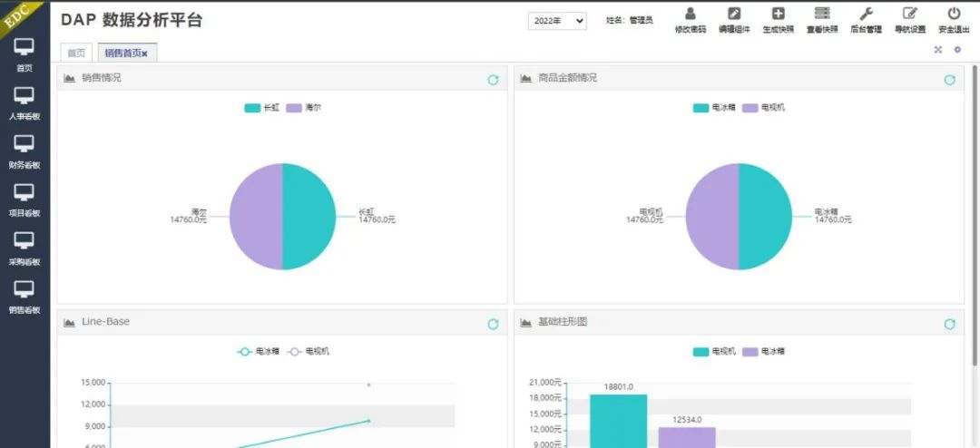Open 导航设置 edit icon
Screen dimensions: 980x448
(910, 13)
